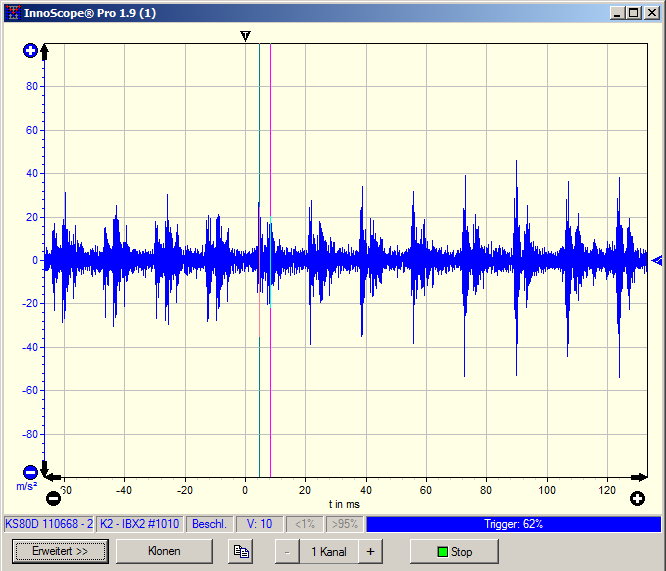
Task: Click the trigger position marker above the plot
Action: click(245, 36)
